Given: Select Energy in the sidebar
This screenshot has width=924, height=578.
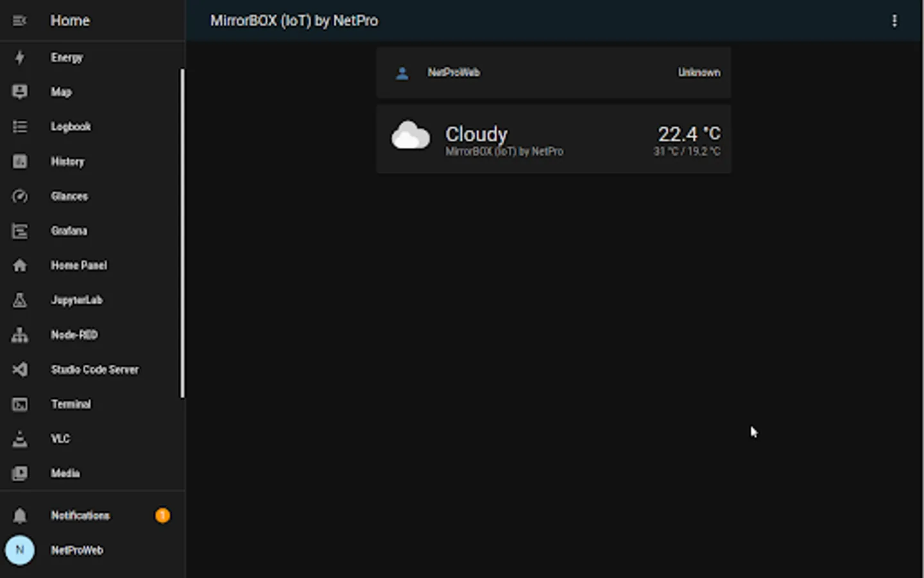Looking at the screenshot, I should [x=67, y=57].
